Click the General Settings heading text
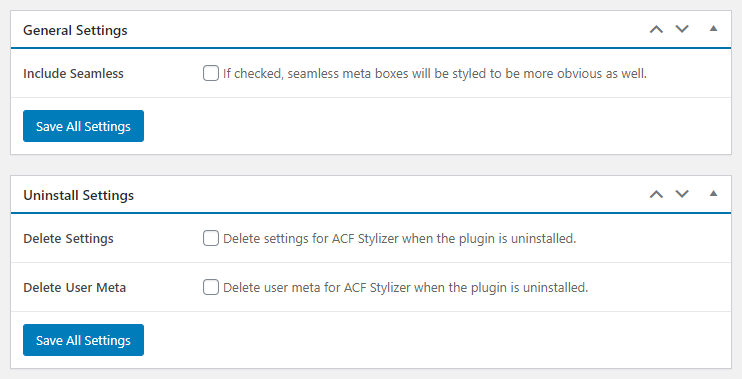 tap(75, 30)
